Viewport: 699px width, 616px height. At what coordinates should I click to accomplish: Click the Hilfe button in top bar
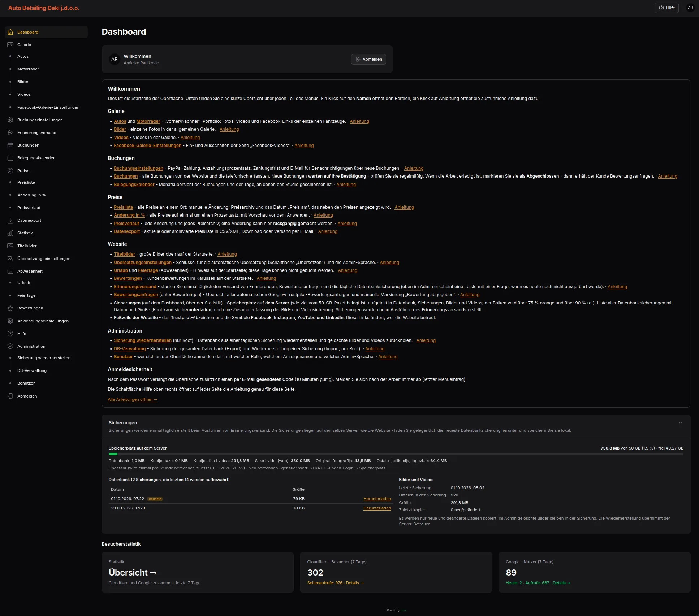[666, 8]
